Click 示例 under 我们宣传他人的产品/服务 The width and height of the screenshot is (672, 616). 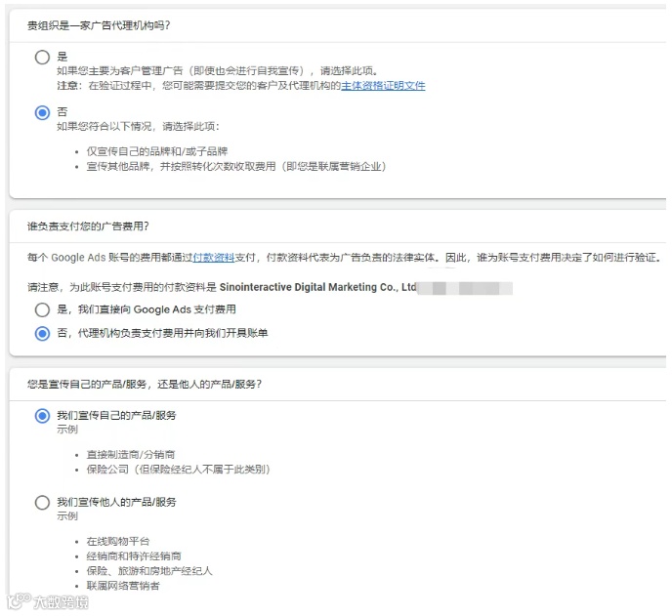[67, 516]
